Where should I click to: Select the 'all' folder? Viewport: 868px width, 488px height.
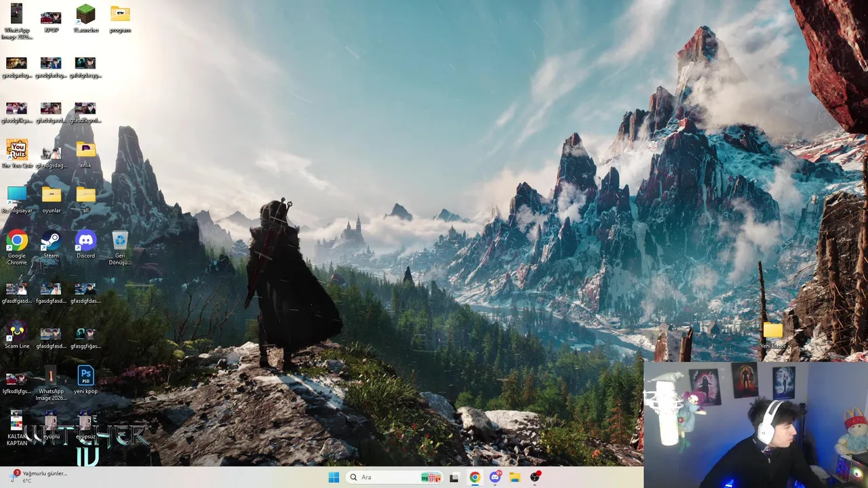pos(85,200)
